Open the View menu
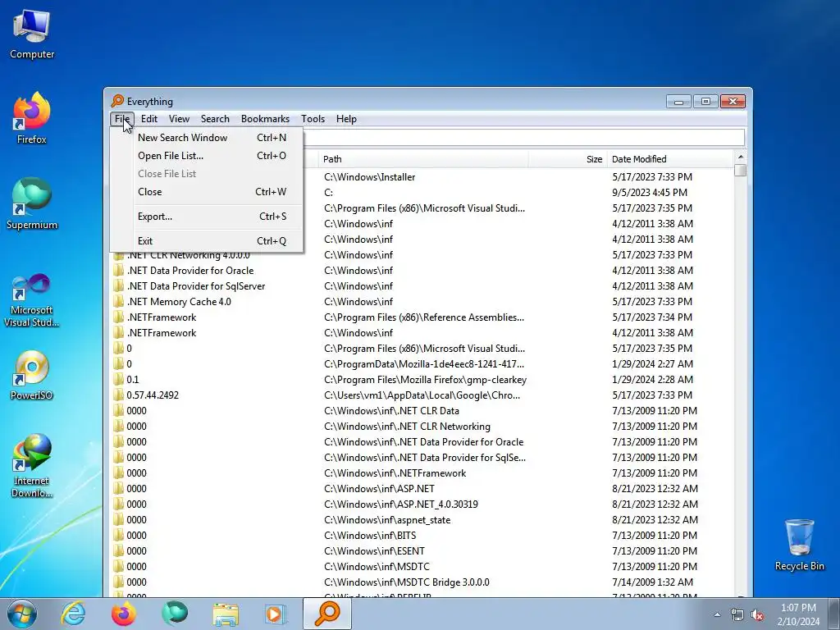Viewport: 840px width, 630px height. pyautogui.click(x=179, y=119)
